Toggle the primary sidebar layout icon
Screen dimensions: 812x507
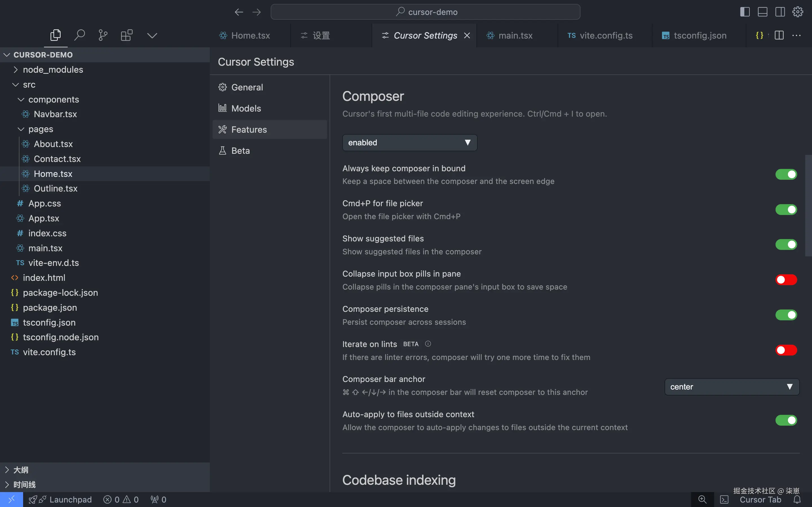[x=745, y=12]
